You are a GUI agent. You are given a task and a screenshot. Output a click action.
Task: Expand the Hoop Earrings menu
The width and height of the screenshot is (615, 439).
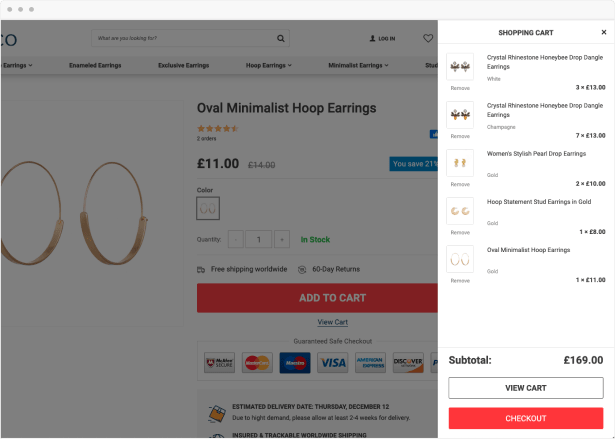[x=267, y=65]
